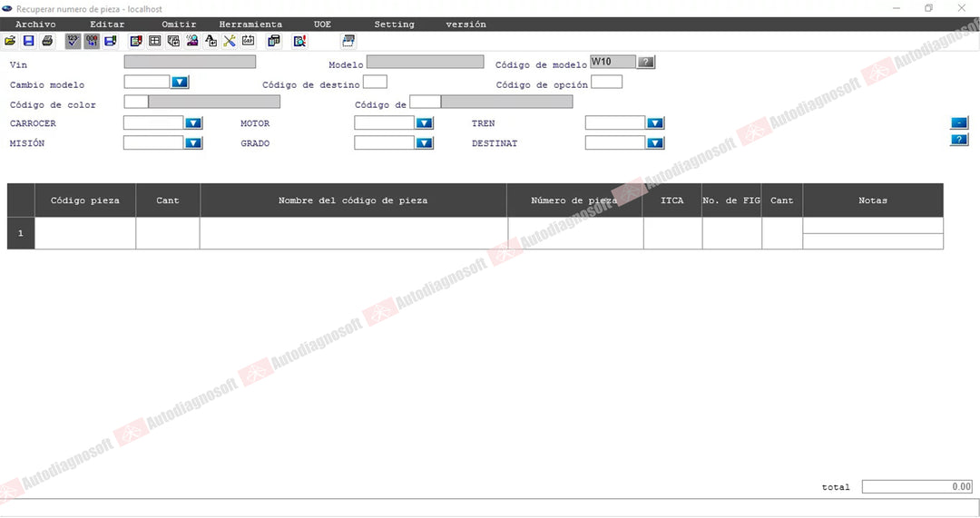Click the Código de modelo field showing W10
The width and height of the screenshot is (980, 518).
pos(612,62)
